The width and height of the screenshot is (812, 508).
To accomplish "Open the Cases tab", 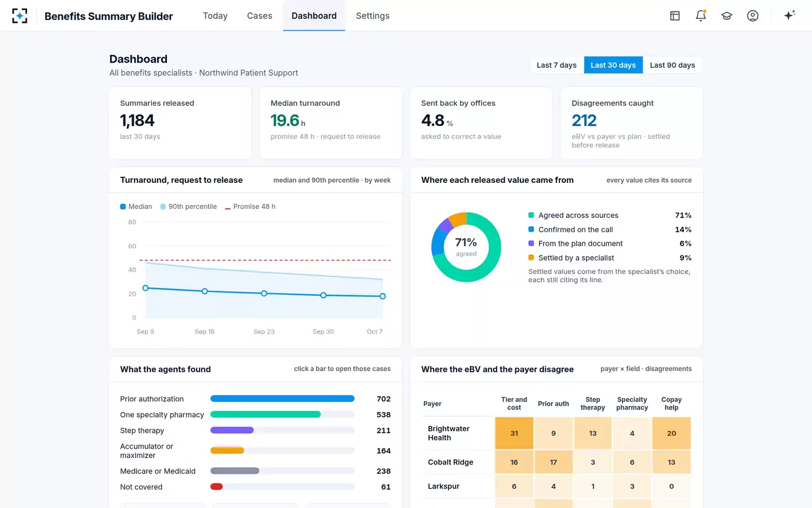I will tap(259, 16).
